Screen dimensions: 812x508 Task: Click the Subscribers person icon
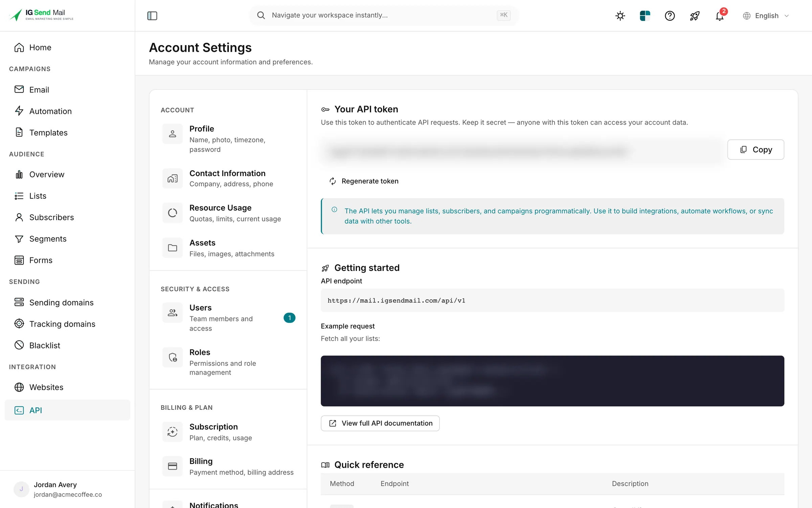(x=19, y=217)
